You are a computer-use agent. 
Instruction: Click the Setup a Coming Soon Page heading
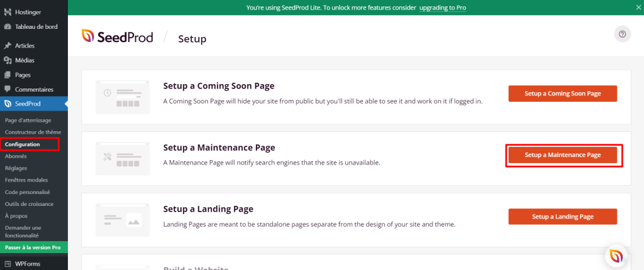pyautogui.click(x=218, y=86)
